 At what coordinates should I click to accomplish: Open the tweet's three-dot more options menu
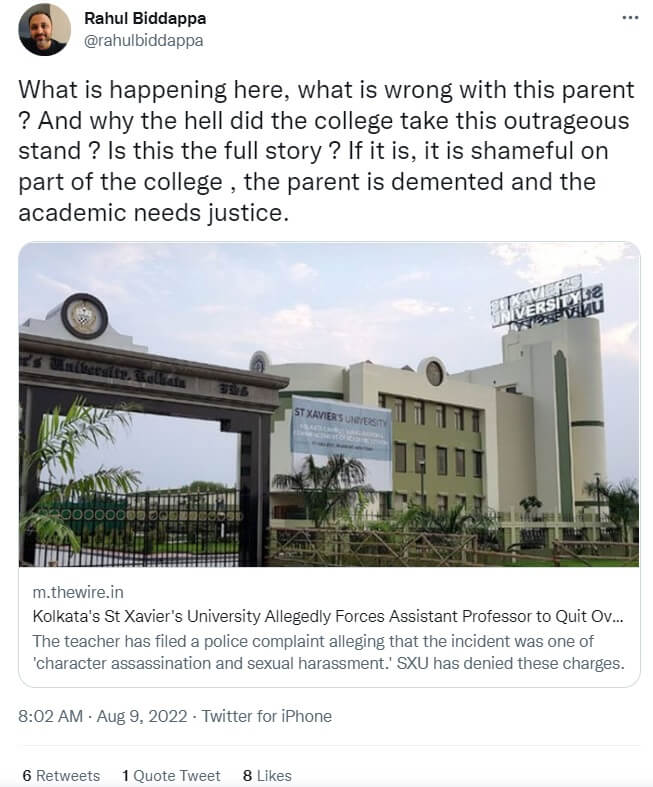click(629, 18)
